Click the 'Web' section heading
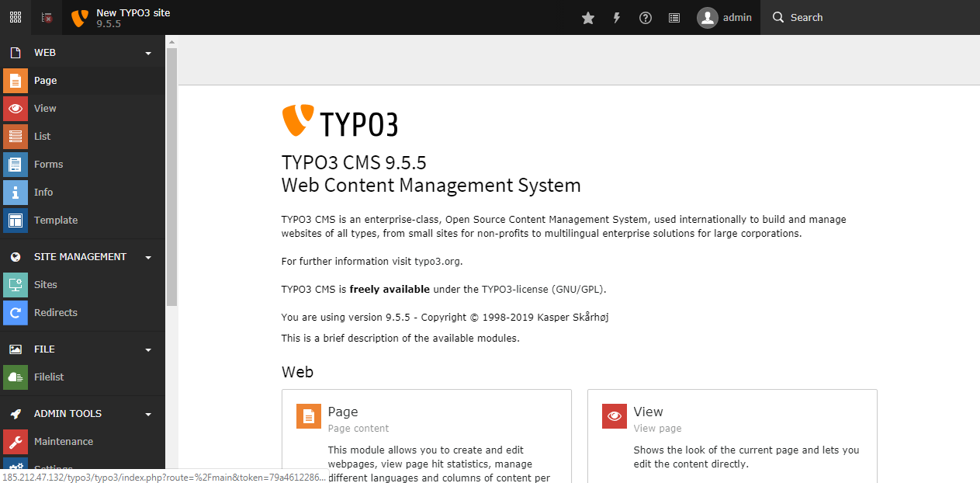This screenshot has height=483, width=980. 297,372
